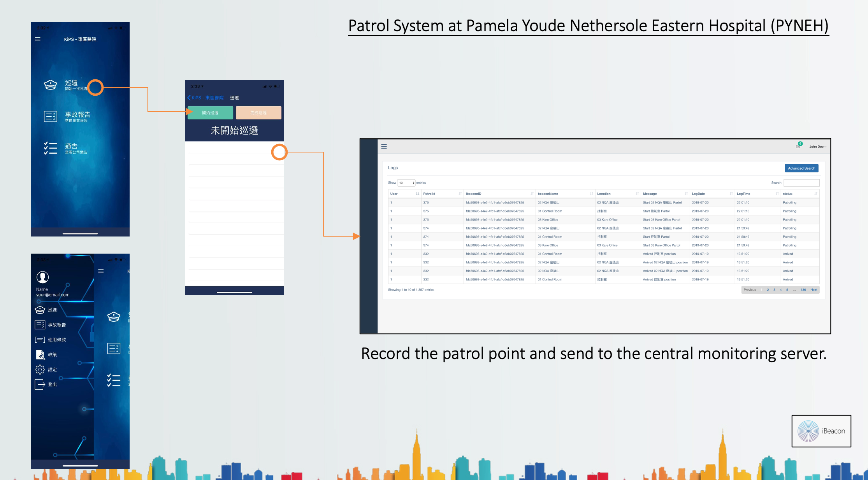The width and height of the screenshot is (868, 480).
Task: Open page 3 of logs
Action: click(x=774, y=290)
